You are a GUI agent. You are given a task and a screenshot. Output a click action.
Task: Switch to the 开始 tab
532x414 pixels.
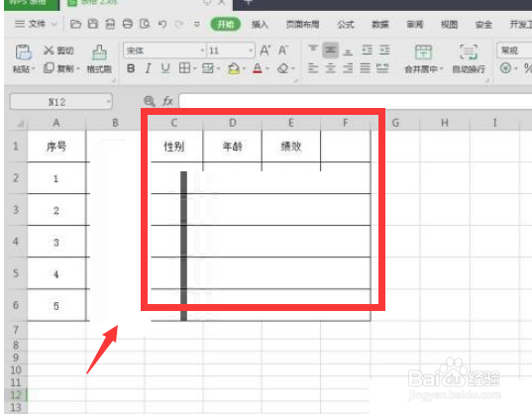coord(226,24)
